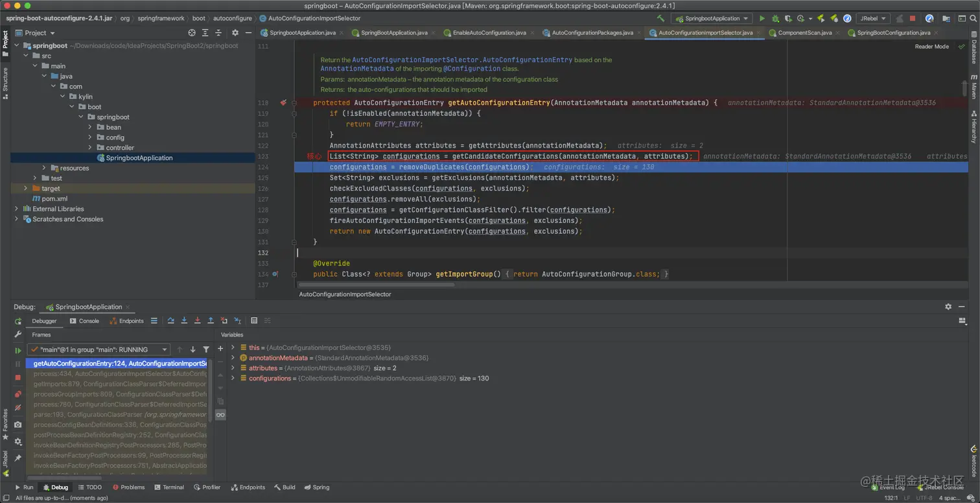Click Step Over in the debugger toolbar
Image resolution: width=980 pixels, height=503 pixels.
coord(170,320)
